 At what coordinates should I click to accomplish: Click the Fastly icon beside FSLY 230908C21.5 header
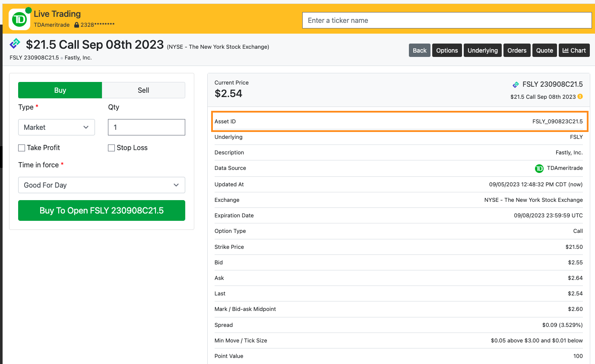pos(516,85)
